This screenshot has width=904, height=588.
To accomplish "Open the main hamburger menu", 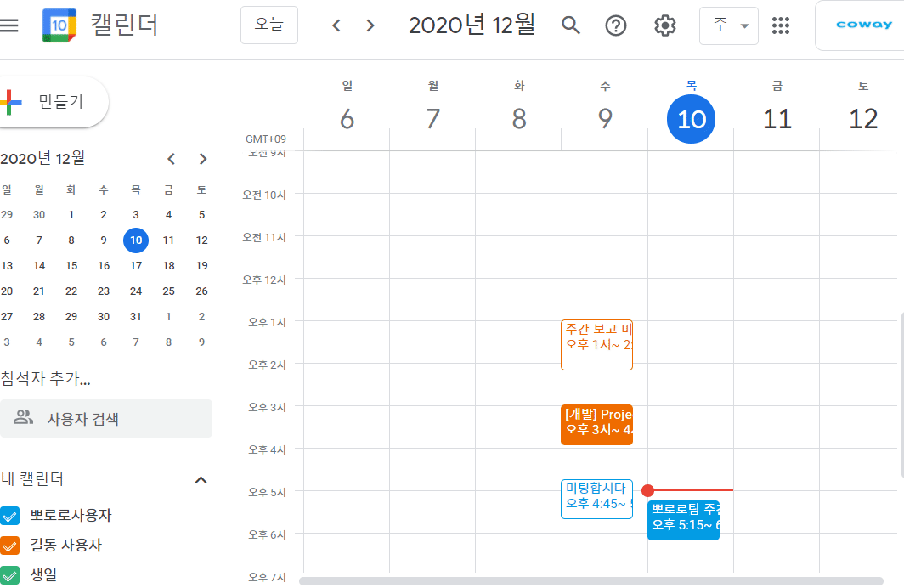I will (x=9, y=25).
